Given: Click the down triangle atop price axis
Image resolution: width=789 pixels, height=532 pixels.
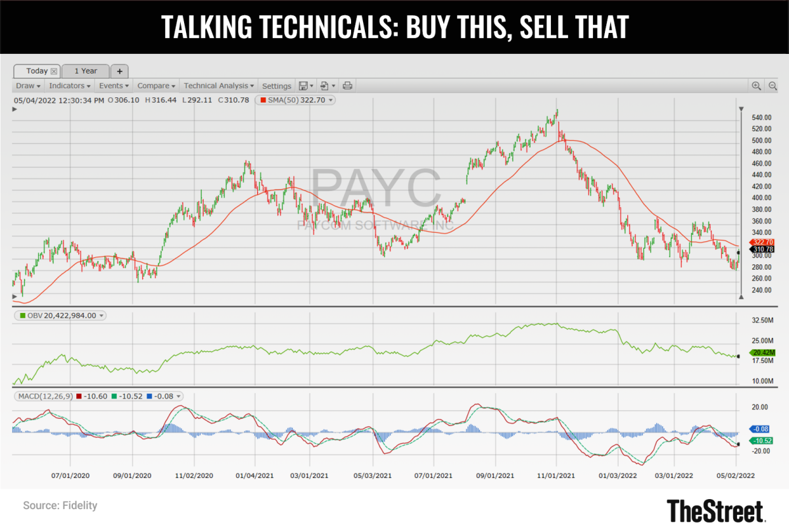Looking at the screenshot, I should [742, 109].
